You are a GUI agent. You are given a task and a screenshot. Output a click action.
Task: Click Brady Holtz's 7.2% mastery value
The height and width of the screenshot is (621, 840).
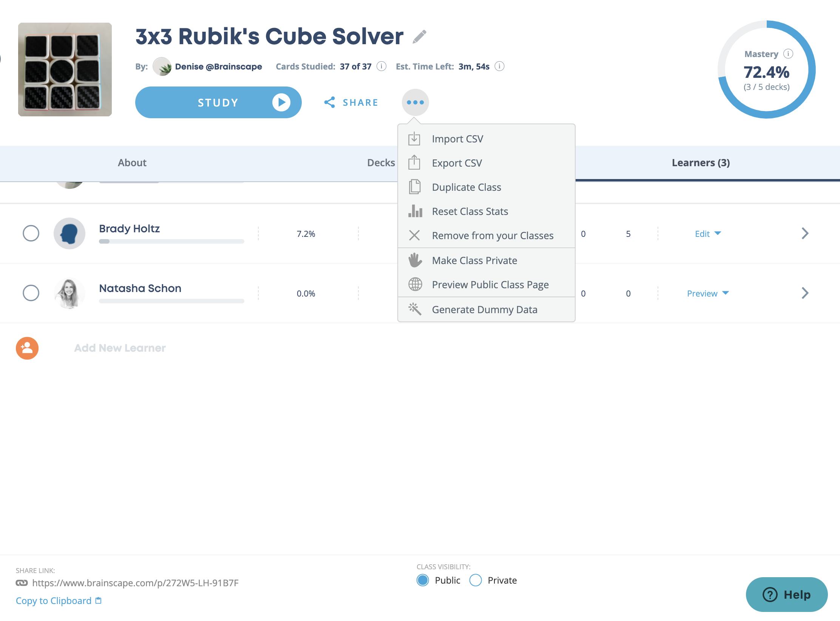coord(306,234)
